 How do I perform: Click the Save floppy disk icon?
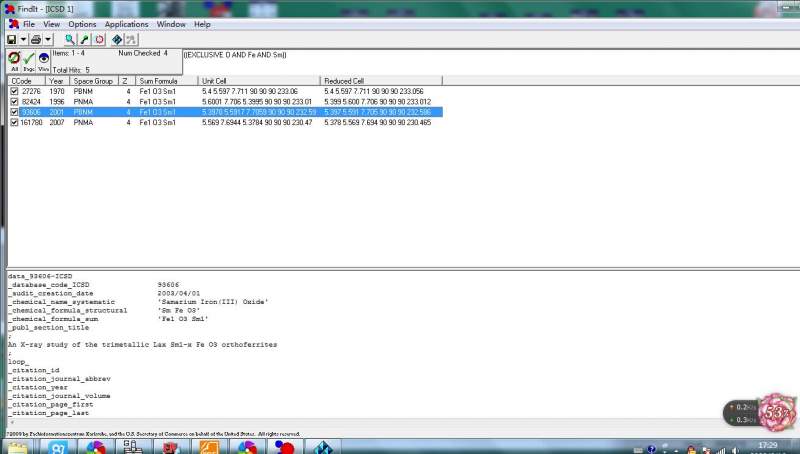[12, 39]
